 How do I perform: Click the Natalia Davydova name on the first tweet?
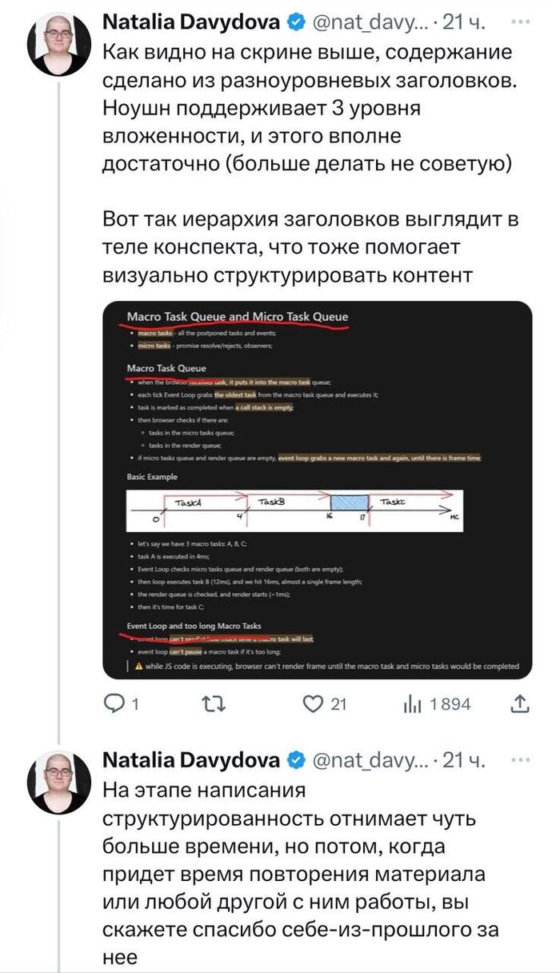tap(192, 23)
